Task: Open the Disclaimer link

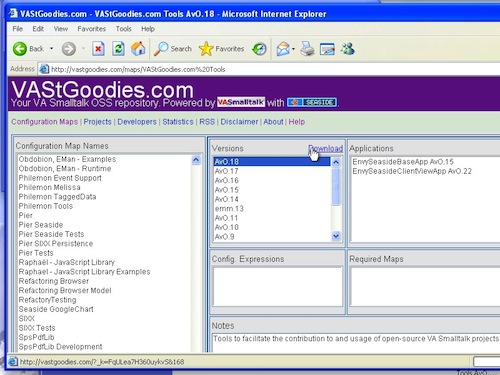Action: [239, 122]
